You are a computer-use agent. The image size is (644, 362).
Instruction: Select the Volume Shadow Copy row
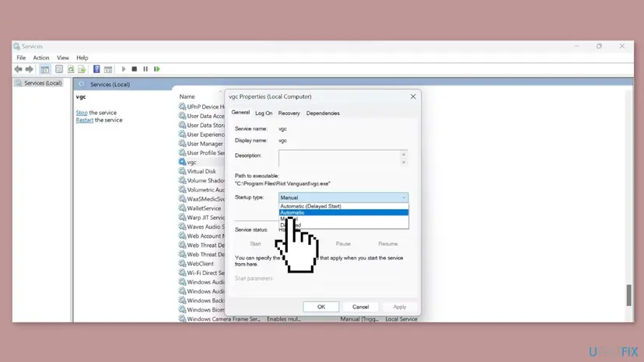coord(201,180)
